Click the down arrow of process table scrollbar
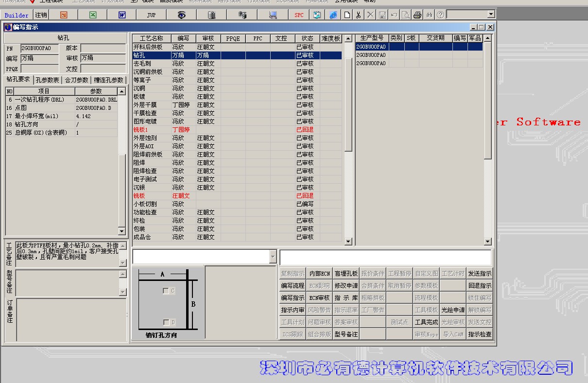The image size is (588, 383). click(348, 242)
